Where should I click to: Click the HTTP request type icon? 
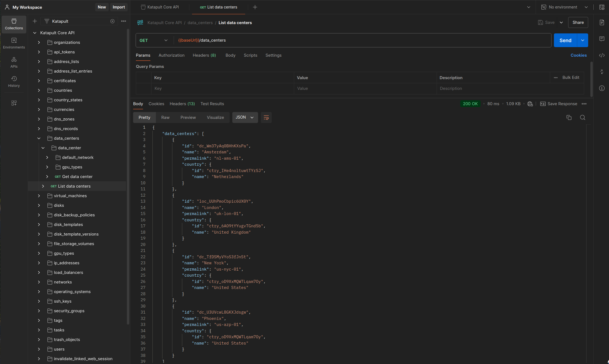[140, 23]
